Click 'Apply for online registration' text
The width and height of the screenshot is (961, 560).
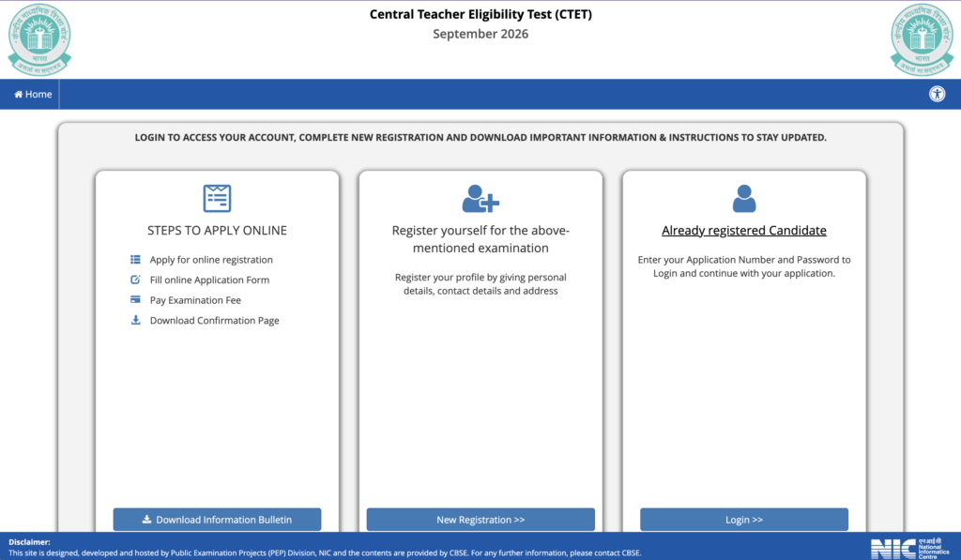point(211,260)
